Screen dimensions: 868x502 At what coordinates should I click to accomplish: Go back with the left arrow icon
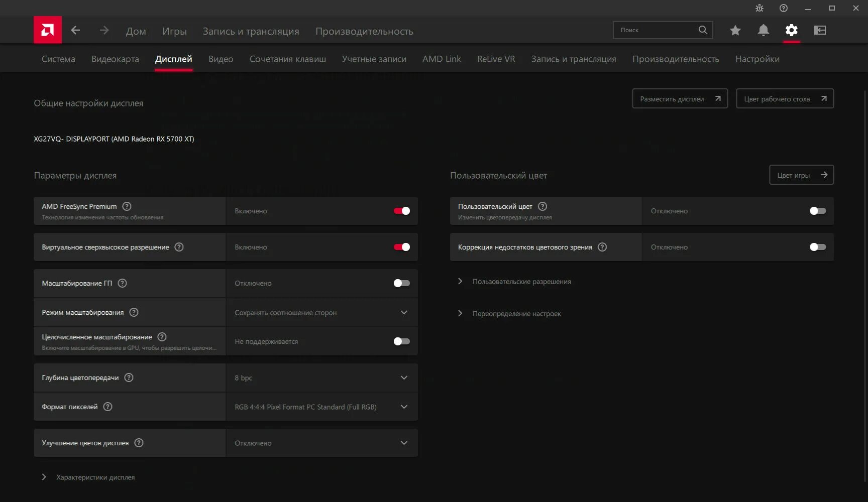click(x=75, y=30)
